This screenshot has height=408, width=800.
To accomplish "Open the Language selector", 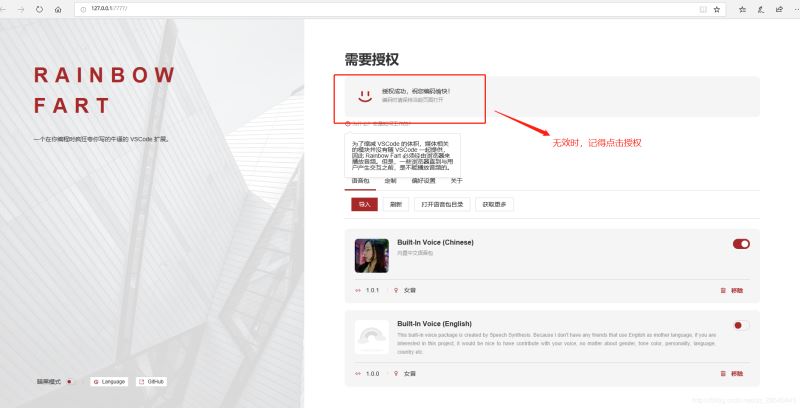I will click(x=109, y=381).
